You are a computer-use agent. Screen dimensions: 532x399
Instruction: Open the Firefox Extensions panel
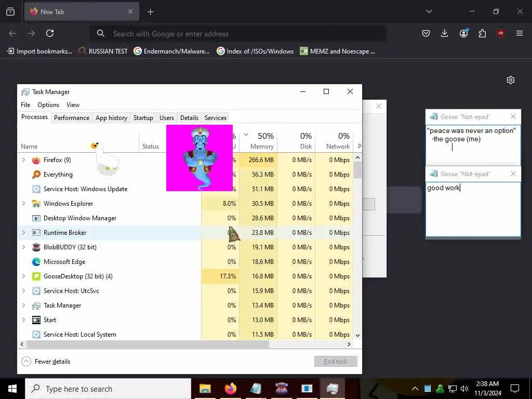point(482,33)
